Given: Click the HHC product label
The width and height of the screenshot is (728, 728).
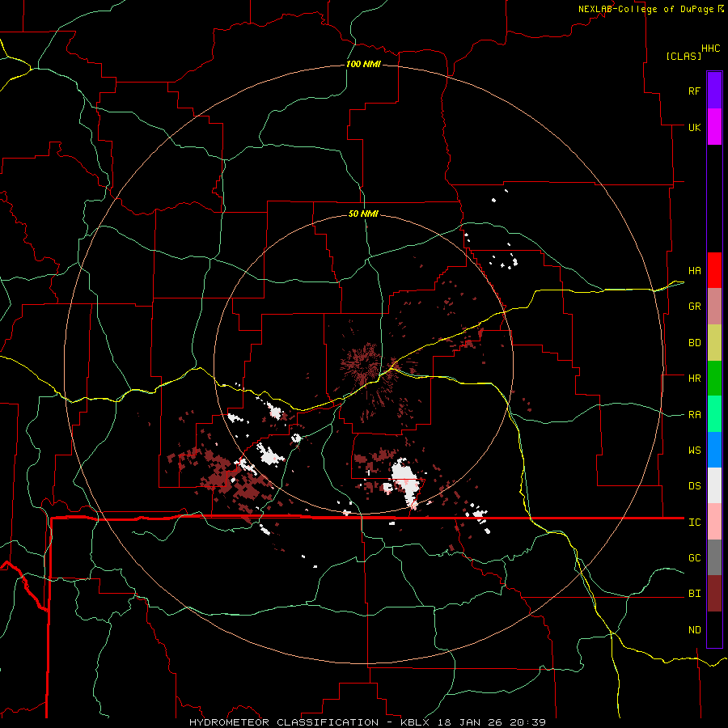Looking at the screenshot, I should coord(711,49).
